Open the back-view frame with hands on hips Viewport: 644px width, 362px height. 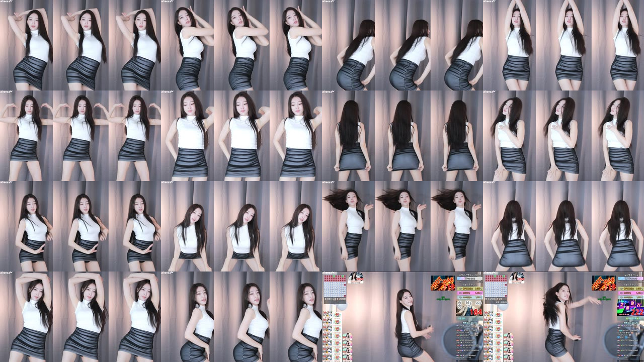pyautogui.click(x=563, y=226)
